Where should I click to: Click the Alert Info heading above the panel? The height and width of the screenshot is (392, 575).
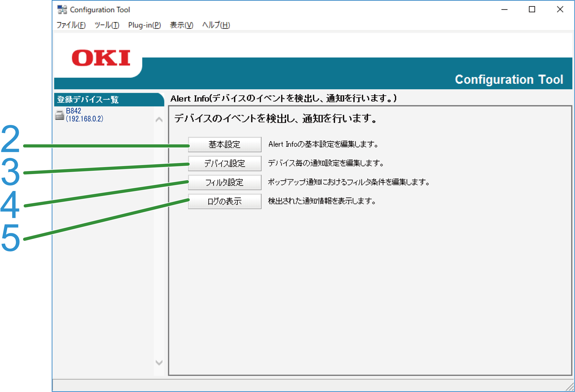(283, 98)
